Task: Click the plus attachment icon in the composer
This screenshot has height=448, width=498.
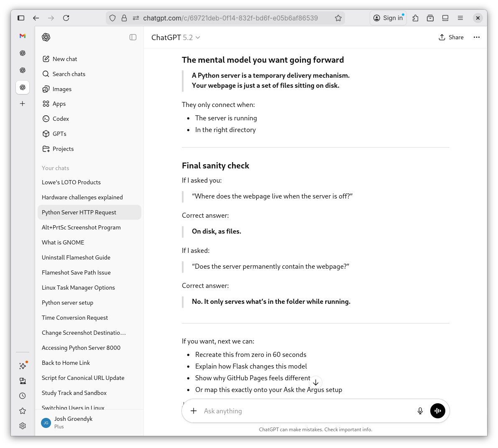Action: [194, 411]
